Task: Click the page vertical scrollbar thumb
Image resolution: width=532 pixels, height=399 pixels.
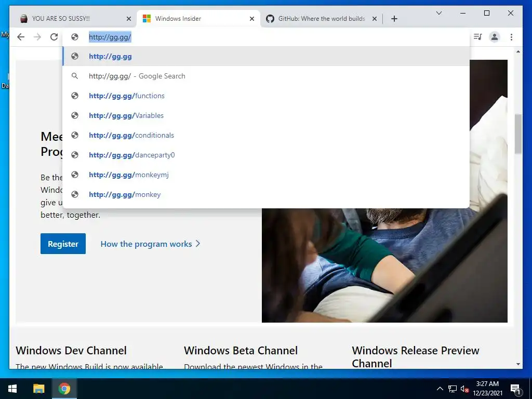Action: tap(518, 134)
